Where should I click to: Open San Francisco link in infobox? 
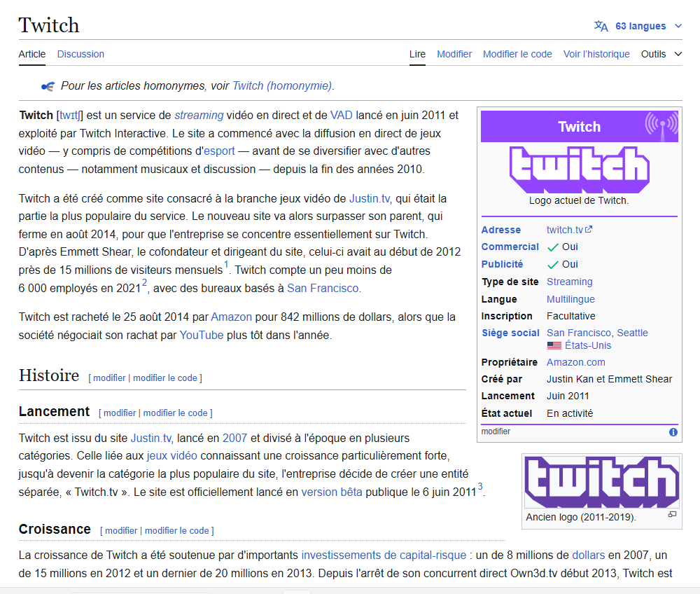click(x=579, y=333)
